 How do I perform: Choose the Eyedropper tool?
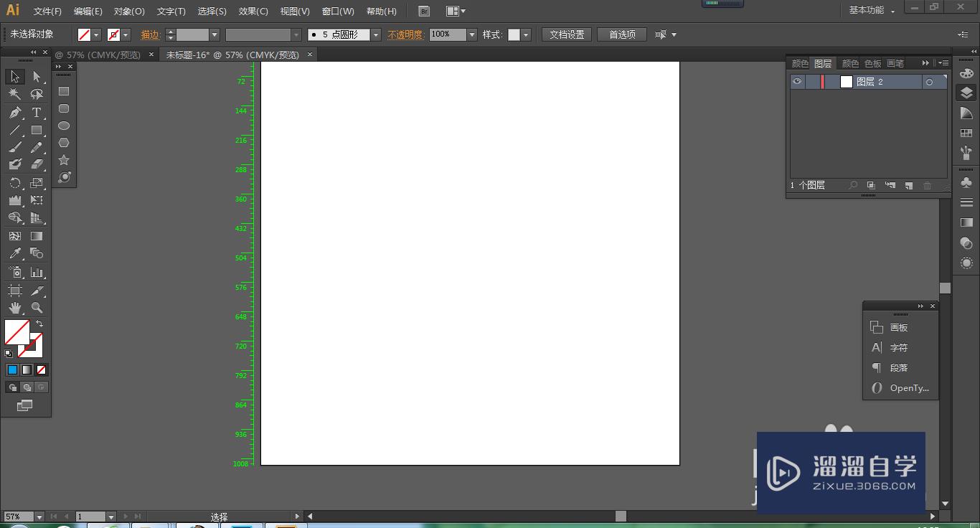point(14,253)
